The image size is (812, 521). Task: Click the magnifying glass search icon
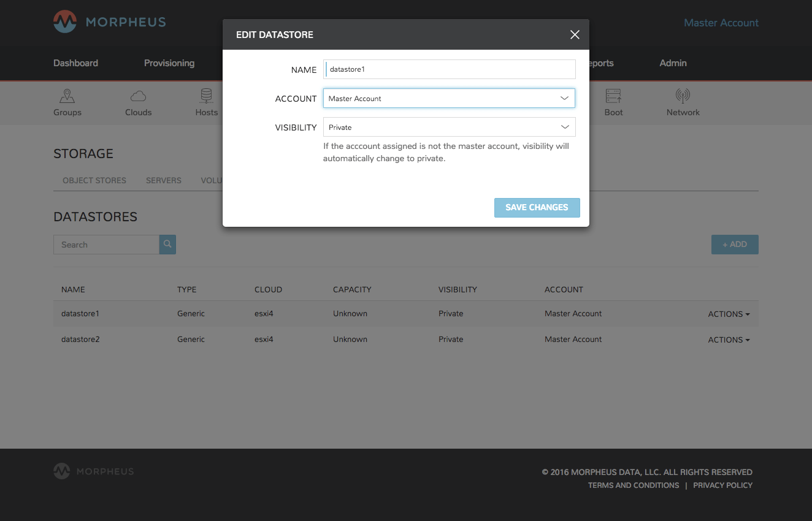tap(167, 244)
